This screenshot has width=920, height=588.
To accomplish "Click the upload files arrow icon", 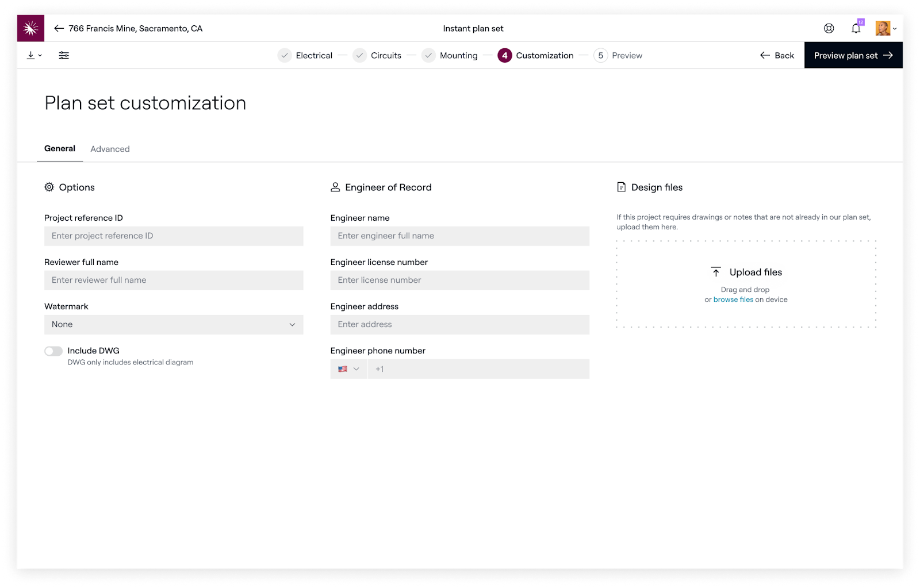I will [716, 272].
